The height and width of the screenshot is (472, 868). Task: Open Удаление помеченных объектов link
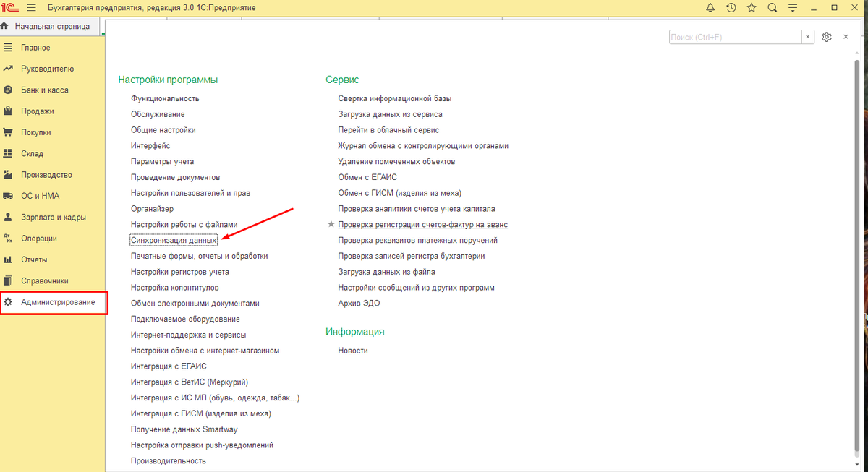pyautogui.click(x=396, y=162)
